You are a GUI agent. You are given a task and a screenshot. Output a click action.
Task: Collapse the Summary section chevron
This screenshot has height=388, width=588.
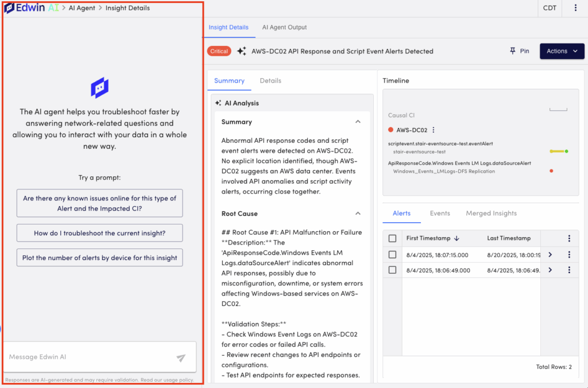[x=358, y=122]
